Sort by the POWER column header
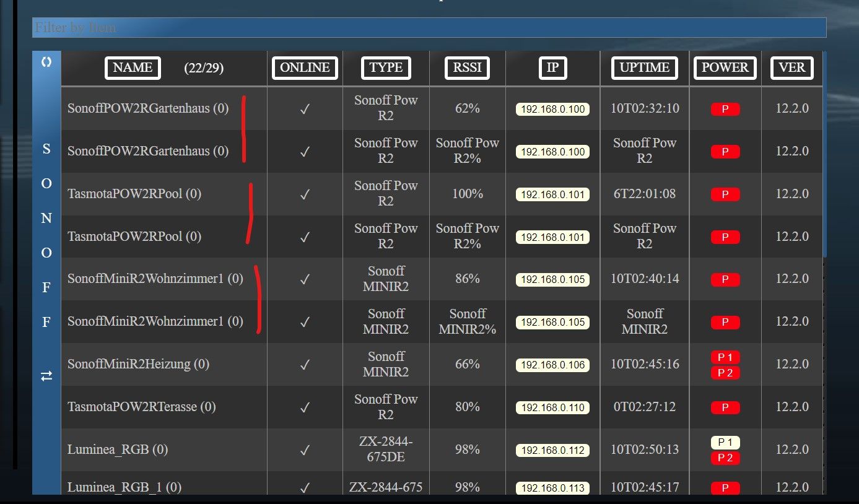859x504 pixels. [x=725, y=67]
